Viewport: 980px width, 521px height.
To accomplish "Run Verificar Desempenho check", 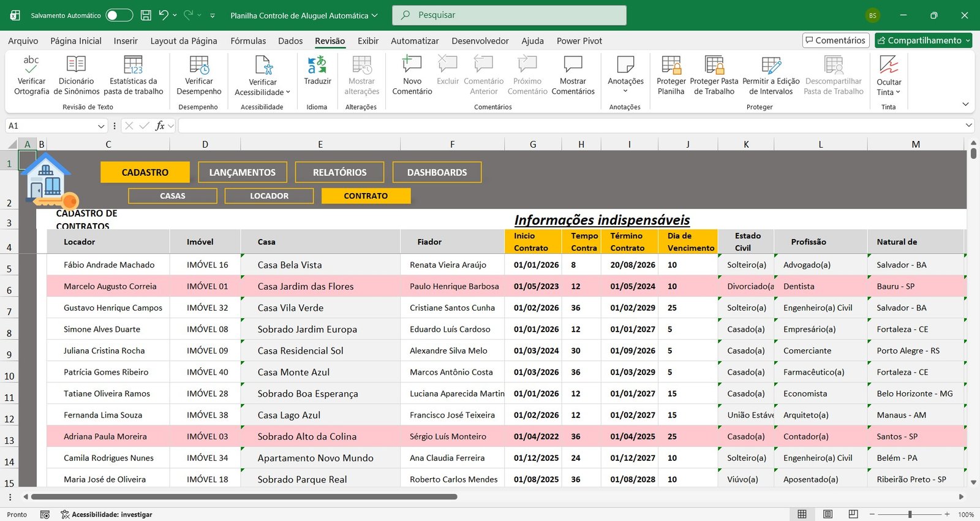I will 199,75.
